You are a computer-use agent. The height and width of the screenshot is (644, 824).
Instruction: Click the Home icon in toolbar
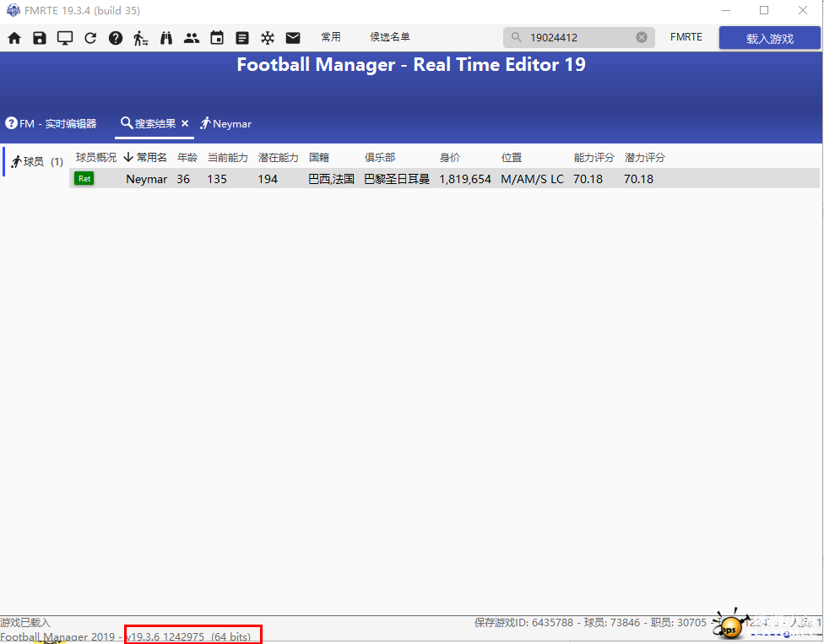tap(14, 38)
